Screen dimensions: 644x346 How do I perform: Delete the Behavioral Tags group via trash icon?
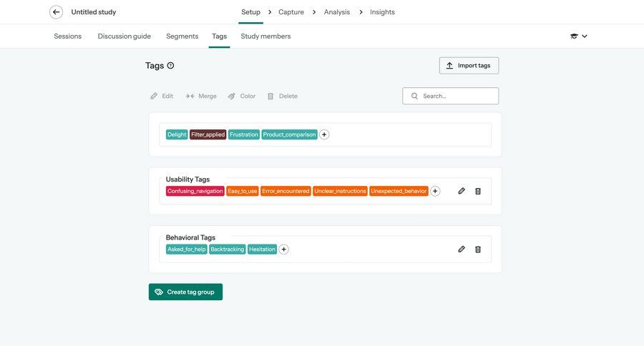click(478, 249)
